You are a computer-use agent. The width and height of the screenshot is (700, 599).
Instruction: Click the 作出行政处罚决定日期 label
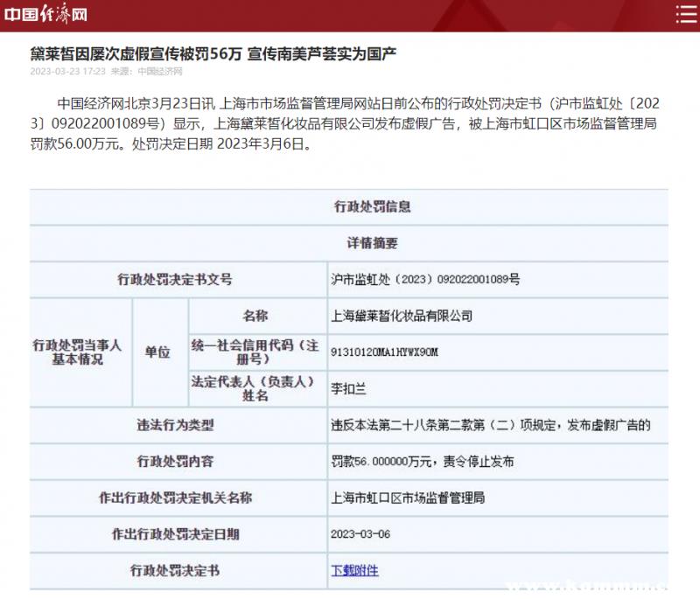176,534
